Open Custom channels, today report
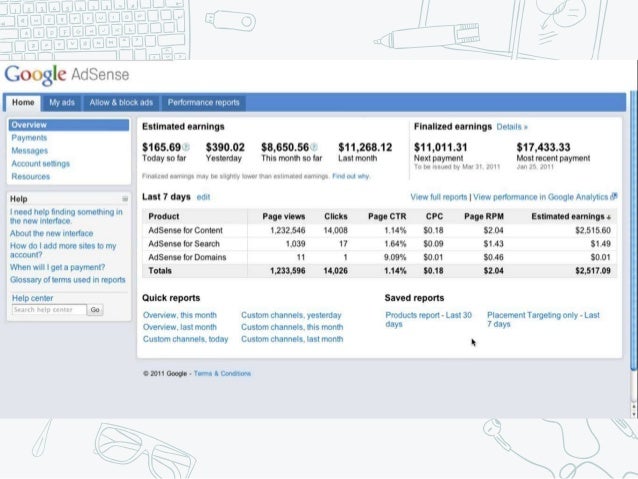Image resolution: width=638 pixels, height=479 pixels. 186,339
